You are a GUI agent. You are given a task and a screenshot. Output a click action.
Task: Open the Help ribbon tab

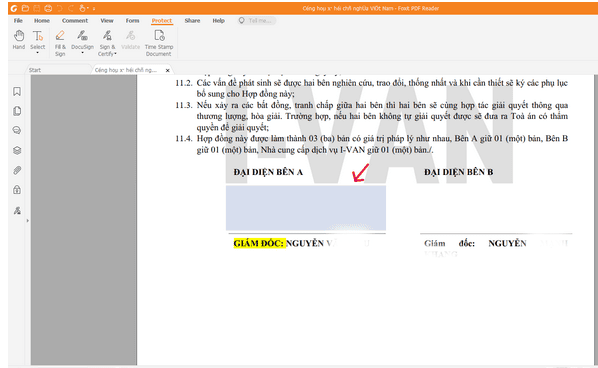(219, 21)
